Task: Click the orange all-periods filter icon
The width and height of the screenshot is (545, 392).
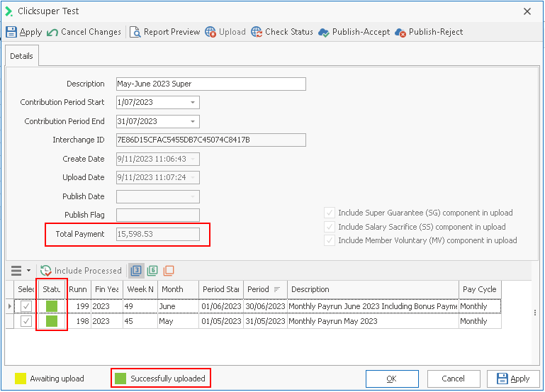Action: coord(169,271)
